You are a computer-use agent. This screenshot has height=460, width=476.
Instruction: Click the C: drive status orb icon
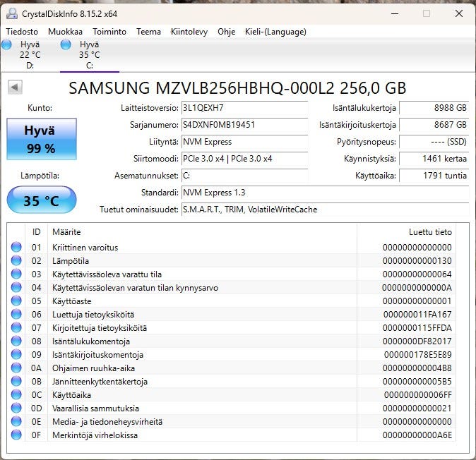(x=66, y=45)
